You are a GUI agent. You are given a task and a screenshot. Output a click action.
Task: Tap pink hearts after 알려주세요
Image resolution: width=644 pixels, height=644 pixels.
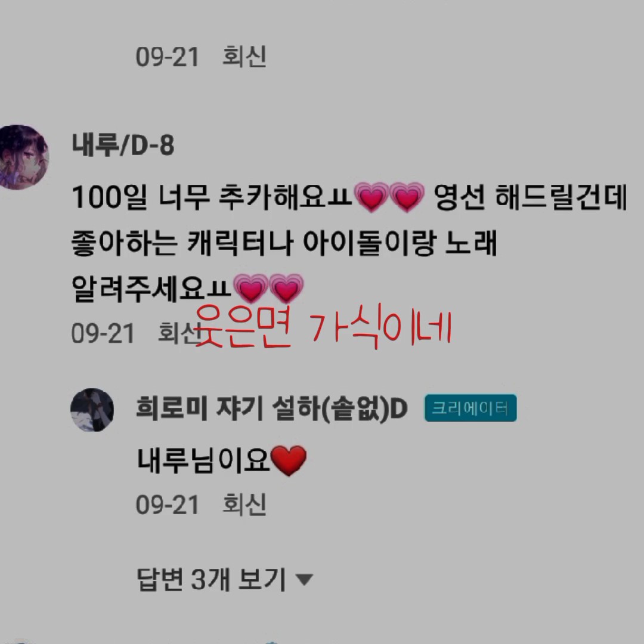(269, 288)
